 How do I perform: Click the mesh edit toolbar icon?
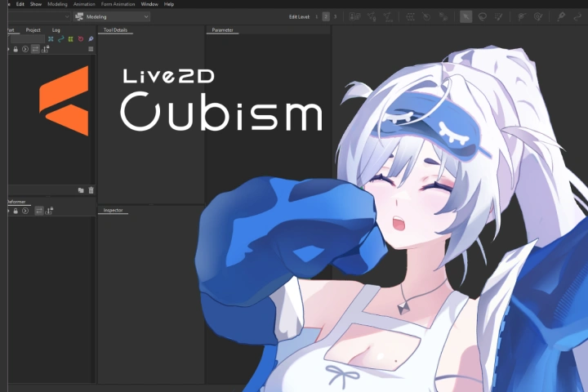point(372,16)
